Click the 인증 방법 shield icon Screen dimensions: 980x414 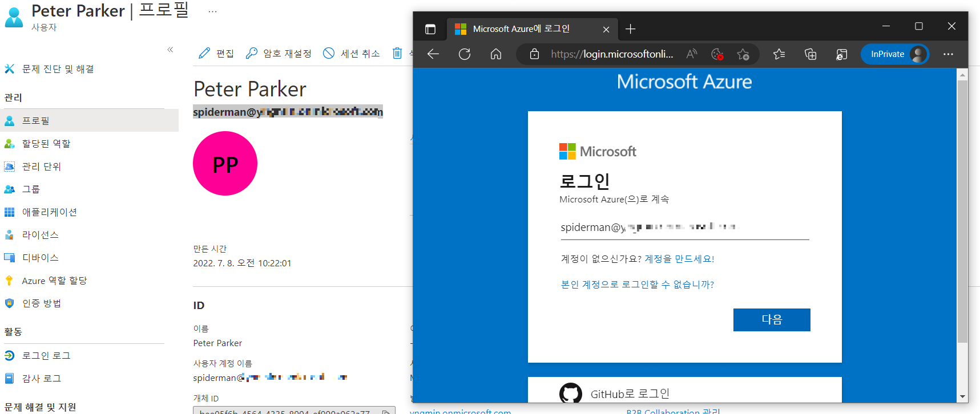pyautogui.click(x=9, y=303)
